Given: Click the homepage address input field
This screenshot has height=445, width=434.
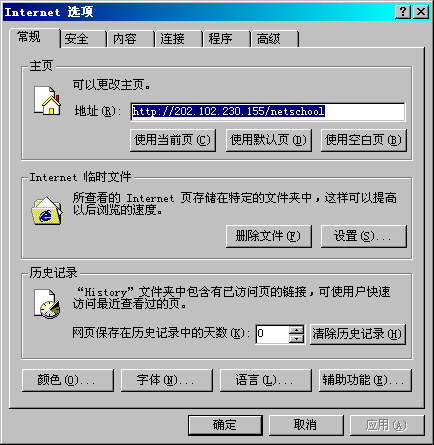Looking at the screenshot, I should [x=268, y=112].
